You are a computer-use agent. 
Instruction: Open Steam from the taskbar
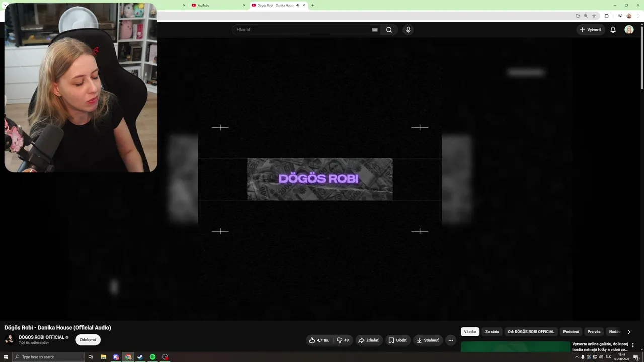pyautogui.click(x=140, y=357)
